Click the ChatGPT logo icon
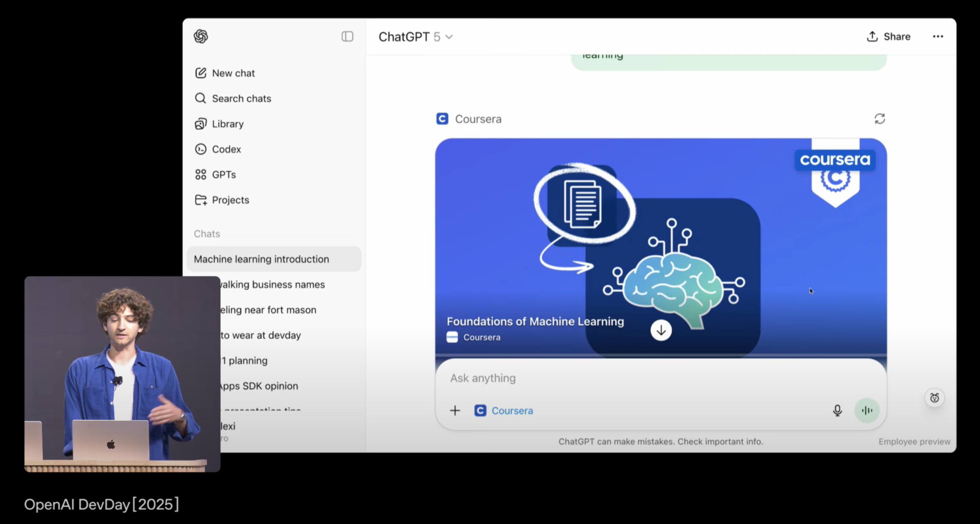Viewport: 980px width, 524px height. pos(201,36)
